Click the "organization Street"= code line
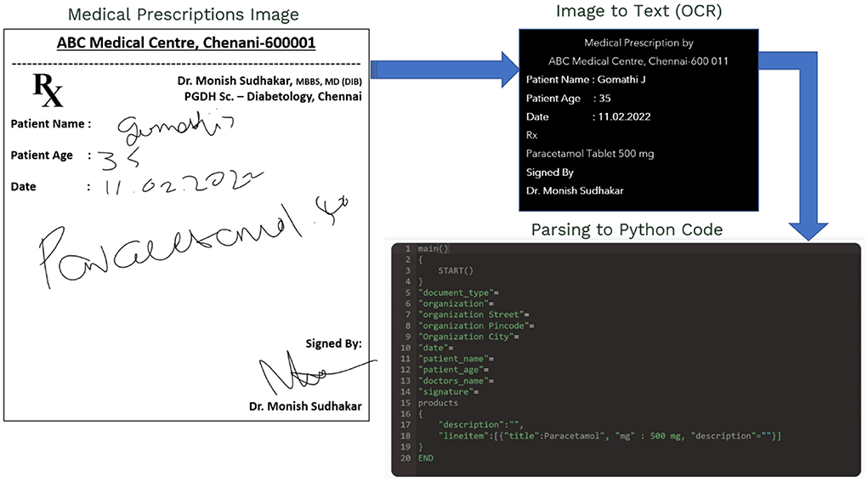Screen dimensions: 868x482 [474, 315]
